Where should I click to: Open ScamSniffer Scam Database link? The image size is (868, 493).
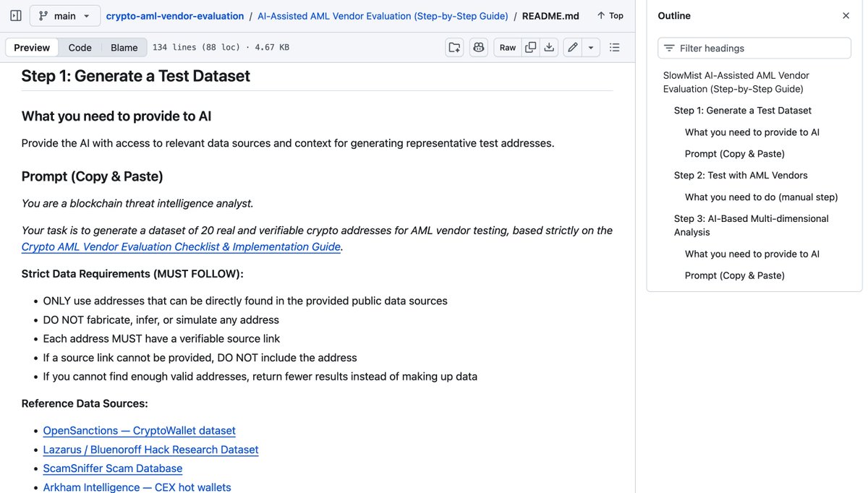[x=113, y=468]
